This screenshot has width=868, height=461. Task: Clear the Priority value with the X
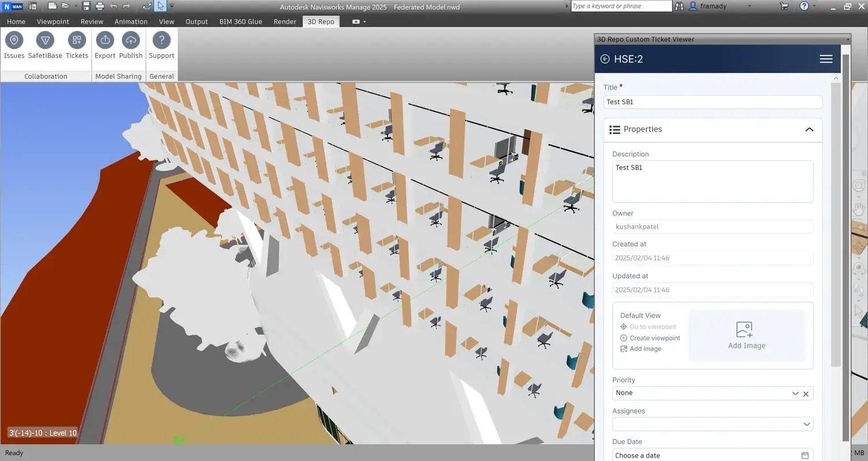point(806,393)
